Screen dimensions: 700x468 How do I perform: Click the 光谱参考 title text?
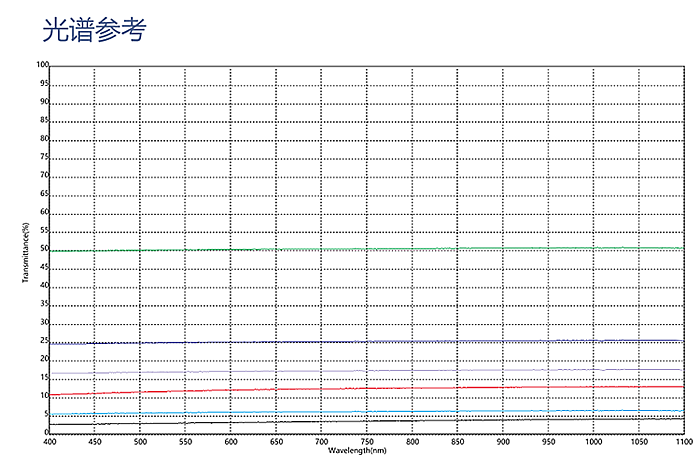click(x=94, y=29)
